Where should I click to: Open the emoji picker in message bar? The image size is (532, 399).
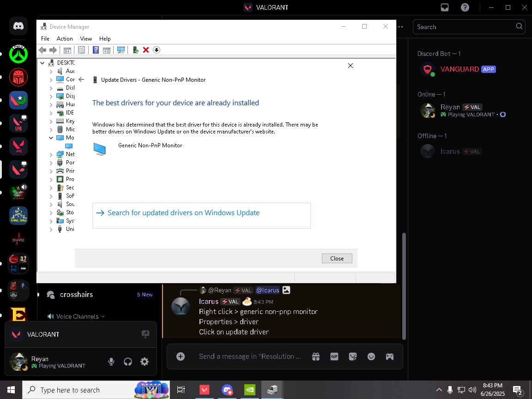[371, 357]
